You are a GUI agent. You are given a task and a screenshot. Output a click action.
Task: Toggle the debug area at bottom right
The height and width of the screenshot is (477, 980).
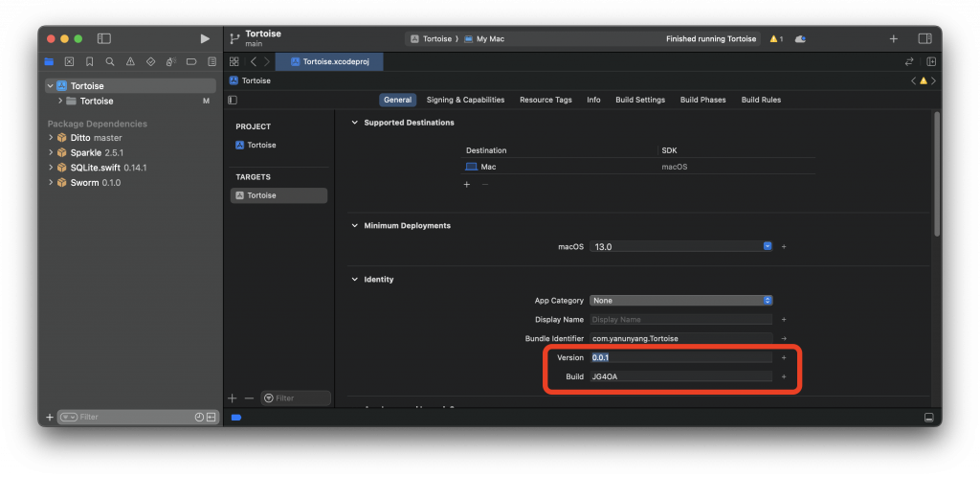point(928,417)
